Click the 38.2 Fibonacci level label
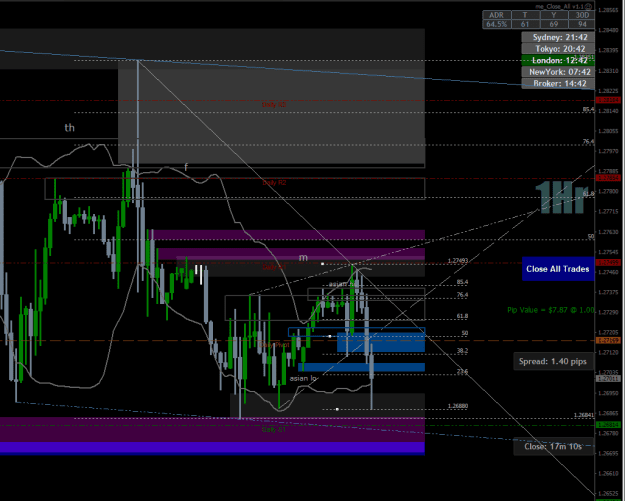This screenshot has width=625, height=501. tap(462, 351)
